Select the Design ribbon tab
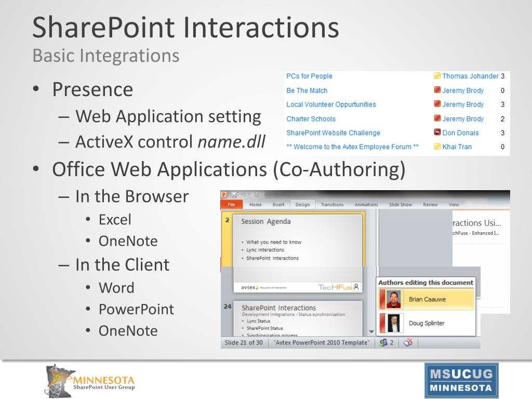 (303, 205)
